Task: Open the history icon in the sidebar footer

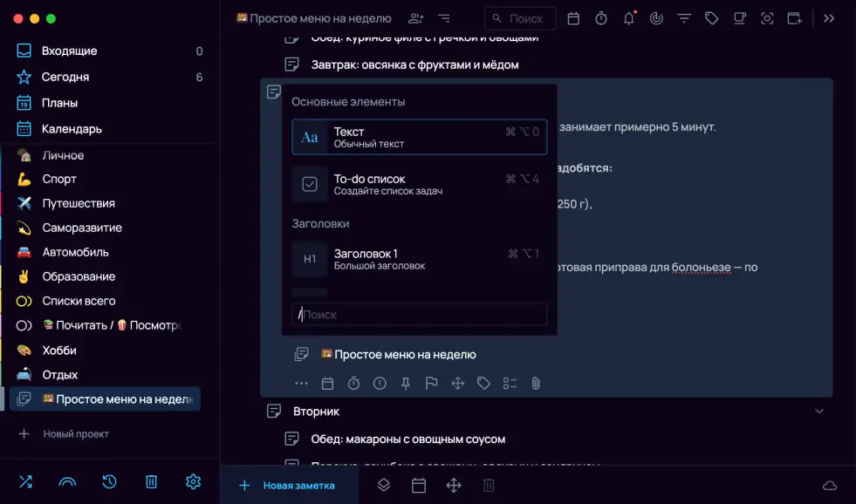Action: coord(109,481)
